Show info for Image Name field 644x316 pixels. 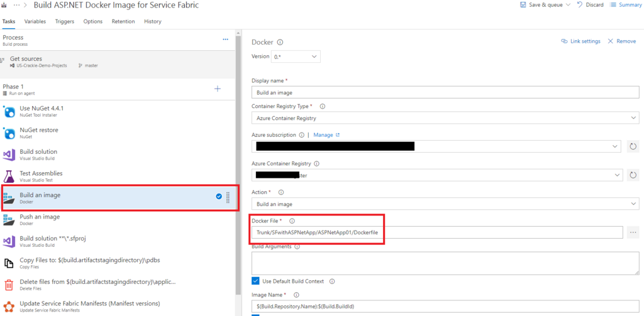click(x=296, y=295)
